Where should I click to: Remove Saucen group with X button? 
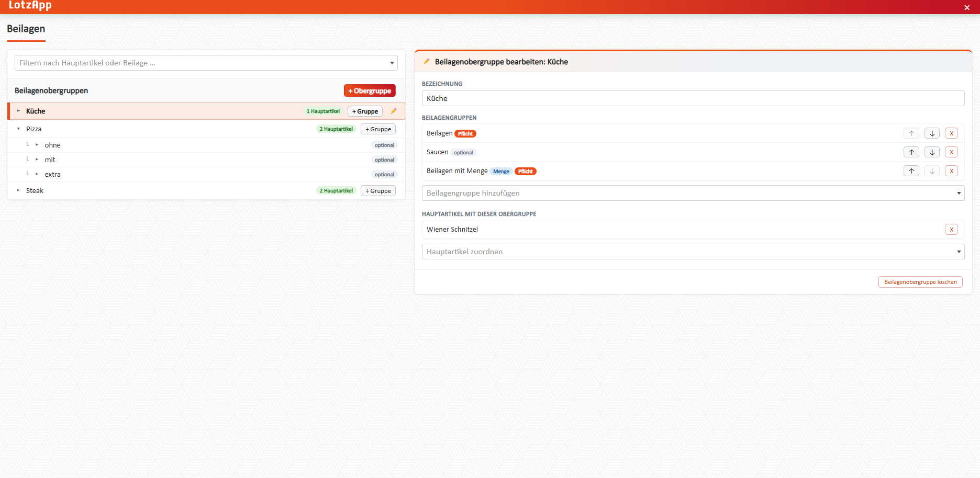point(951,152)
